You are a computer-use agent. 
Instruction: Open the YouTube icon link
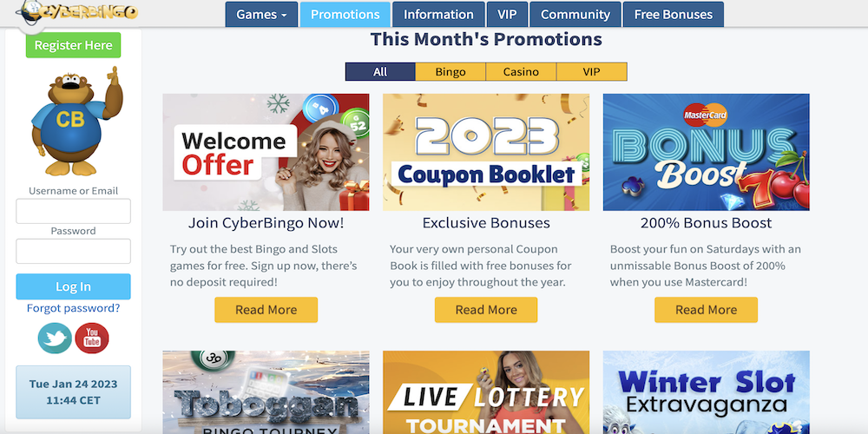tap(92, 339)
